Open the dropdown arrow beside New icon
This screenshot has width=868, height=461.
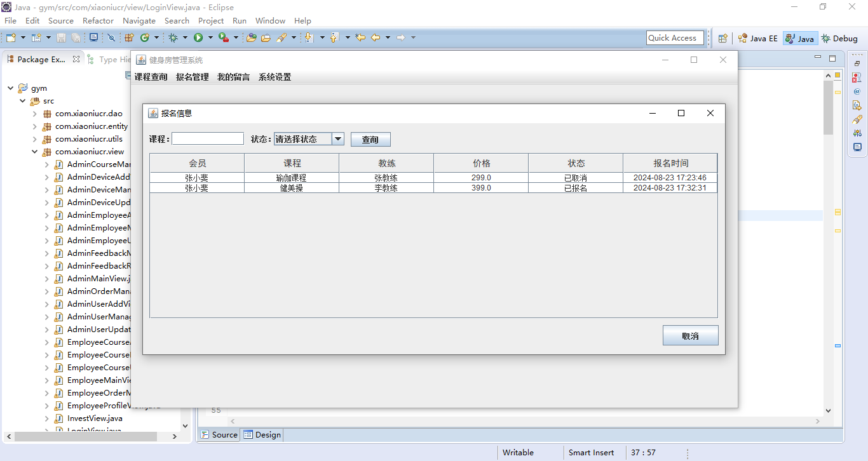coord(23,38)
